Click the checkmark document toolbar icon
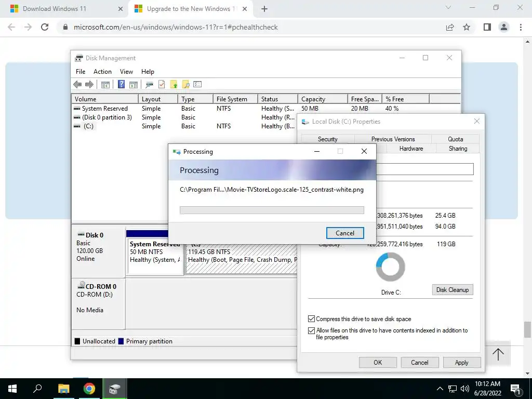Image resolution: width=532 pixels, height=399 pixels. click(x=162, y=85)
